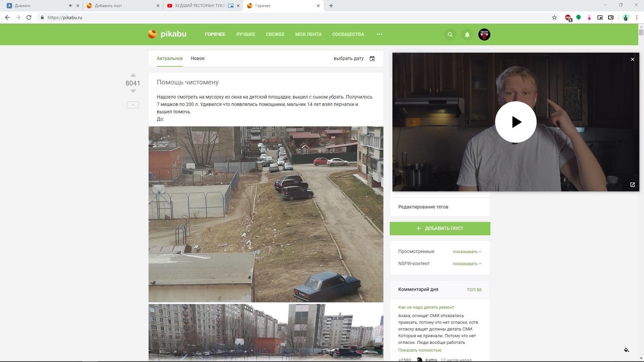Viewport: 644px width, 362px height.
Task: Collapse the post using the minus button
Action: tap(133, 105)
